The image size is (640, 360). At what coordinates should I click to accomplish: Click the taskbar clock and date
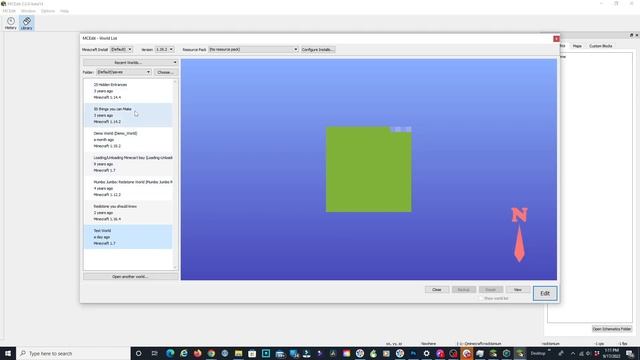pyautogui.click(x=611, y=353)
